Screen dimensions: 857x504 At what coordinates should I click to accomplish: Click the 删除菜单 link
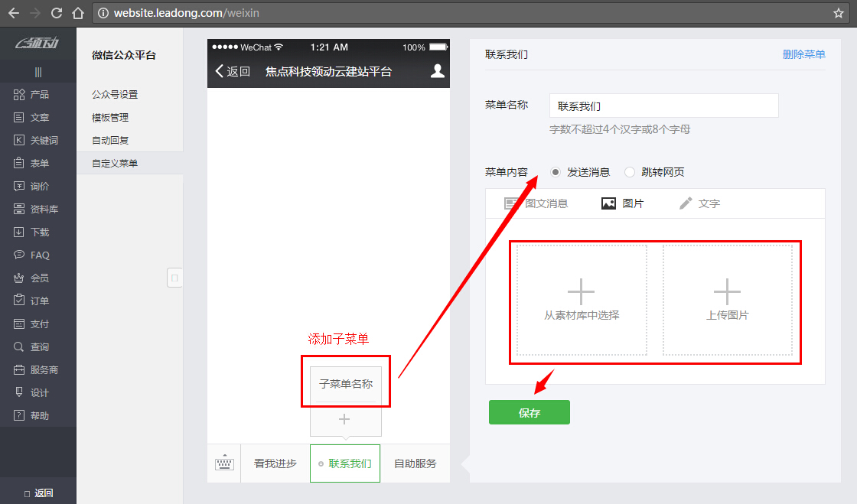pos(803,55)
